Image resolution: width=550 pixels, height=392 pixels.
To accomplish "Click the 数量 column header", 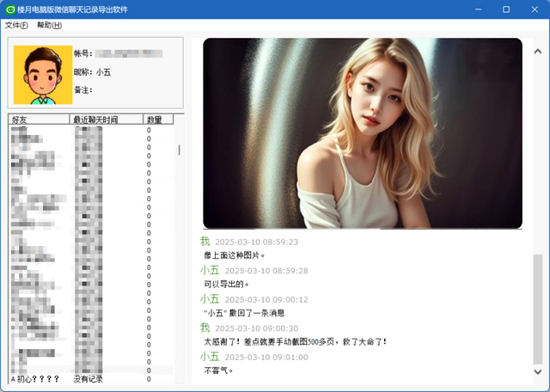I will [157, 119].
